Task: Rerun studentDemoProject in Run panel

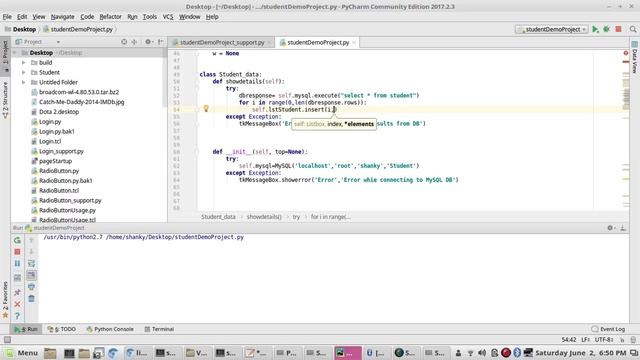Action: coord(17,240)
